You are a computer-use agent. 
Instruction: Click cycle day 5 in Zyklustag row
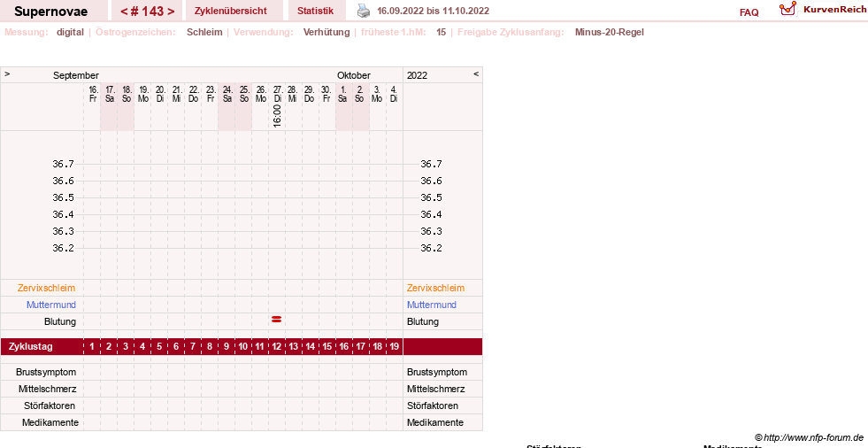[159, 347]
